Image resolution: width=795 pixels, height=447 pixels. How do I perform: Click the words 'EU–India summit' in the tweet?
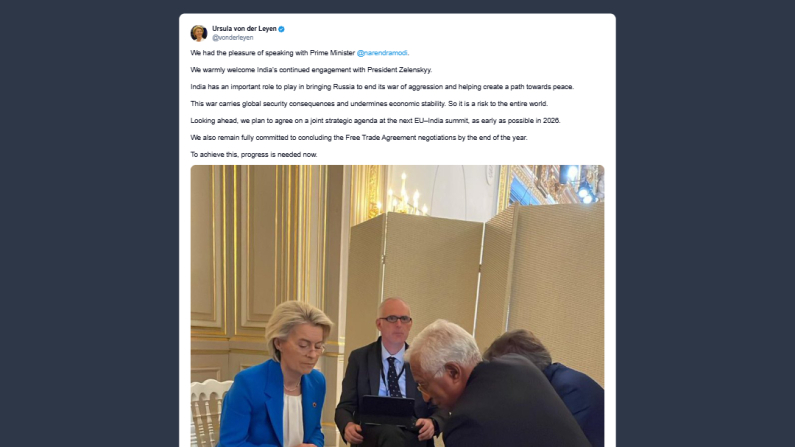tap(441, 121)
